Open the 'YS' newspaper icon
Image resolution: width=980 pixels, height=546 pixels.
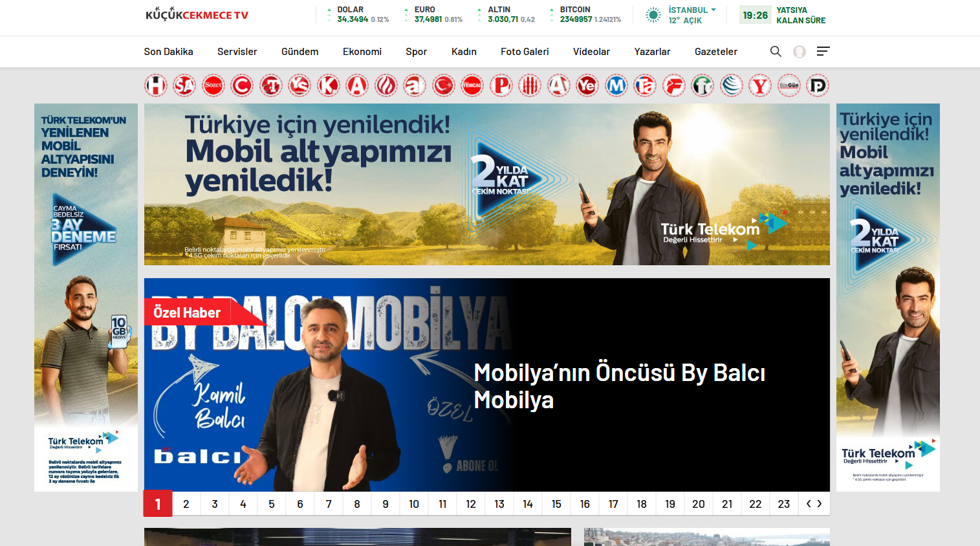[299, 85]
